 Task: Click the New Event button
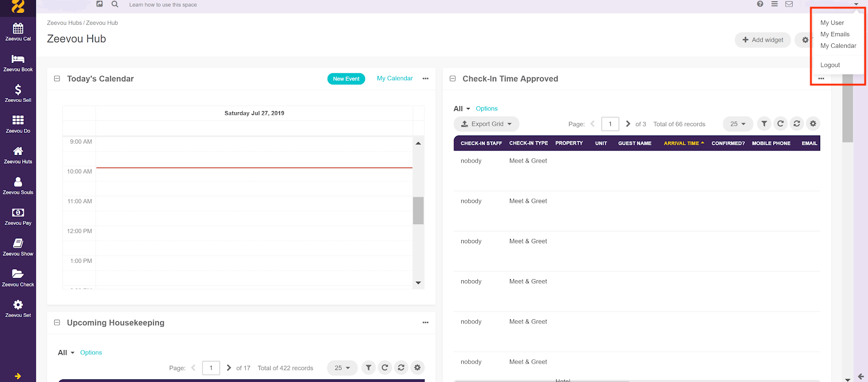click(346, 79)
